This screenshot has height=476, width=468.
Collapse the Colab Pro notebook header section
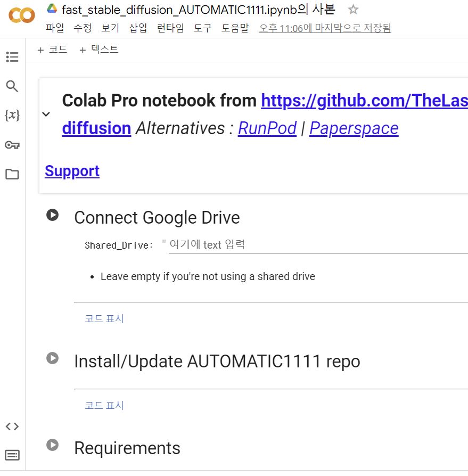pyautogui.click(x=46, y=114)
